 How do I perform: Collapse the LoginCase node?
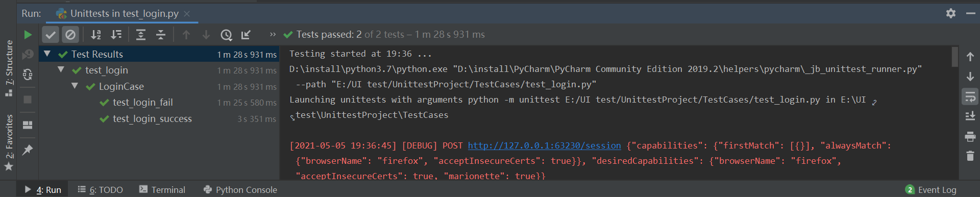pyautogui.click(x=75, y=86)
